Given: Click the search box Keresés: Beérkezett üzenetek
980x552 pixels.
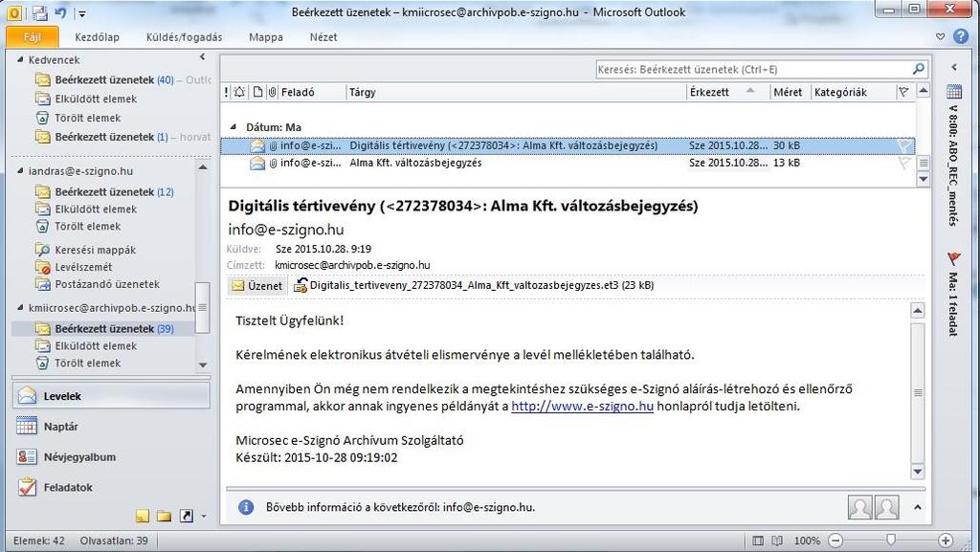Looking at the screenshot, I should [x=753, y=69].
